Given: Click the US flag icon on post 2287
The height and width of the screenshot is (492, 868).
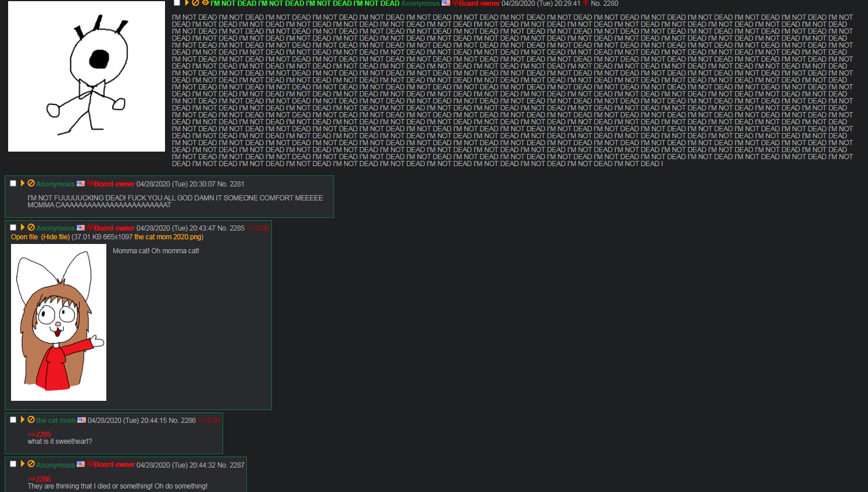Looking at the screenshot, I should 81,464.
